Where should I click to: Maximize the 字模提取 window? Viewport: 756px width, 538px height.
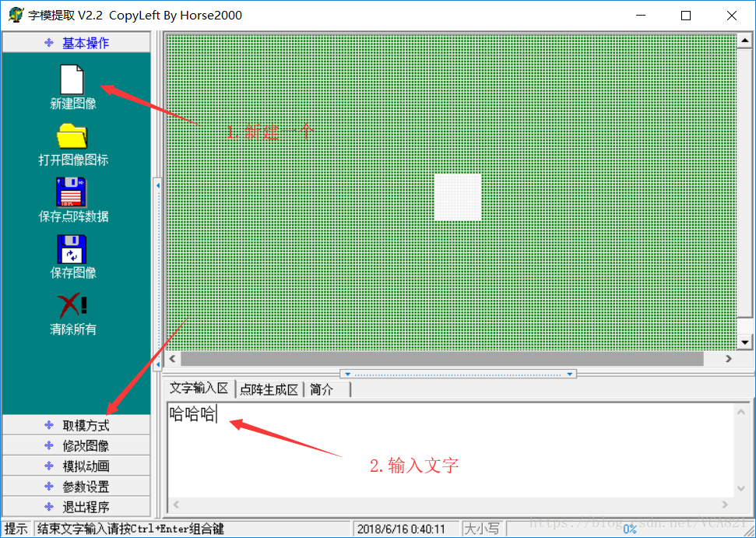click(686, 16)
